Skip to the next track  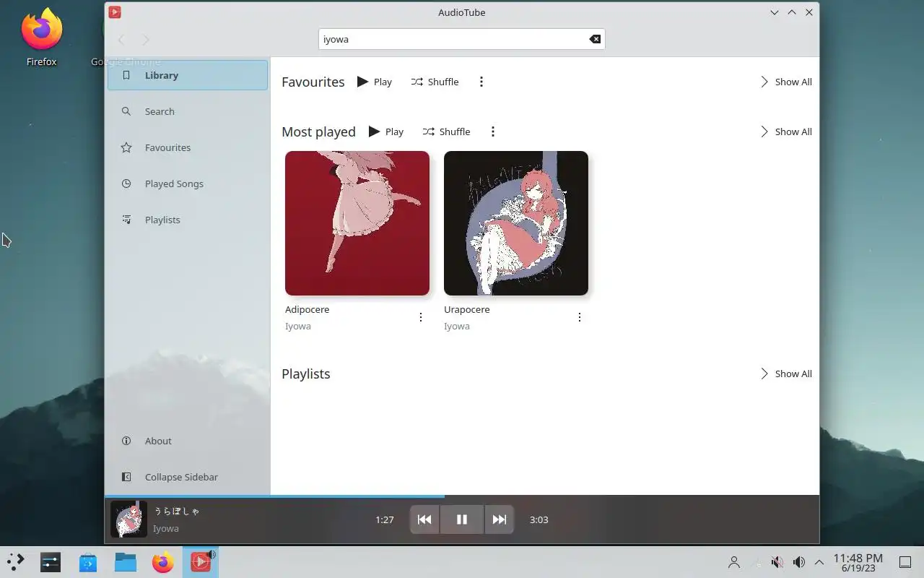(x=500, y=519)
